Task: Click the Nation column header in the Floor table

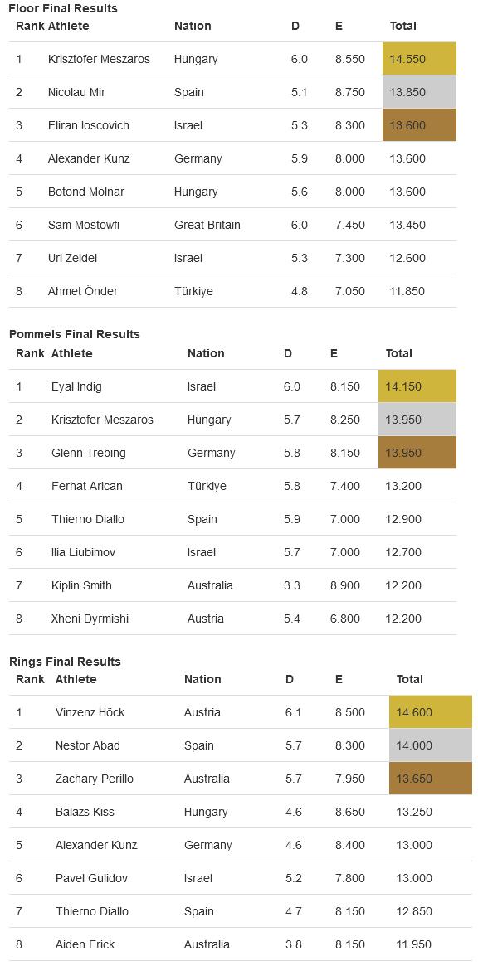Action: click(x=193, y=26)
